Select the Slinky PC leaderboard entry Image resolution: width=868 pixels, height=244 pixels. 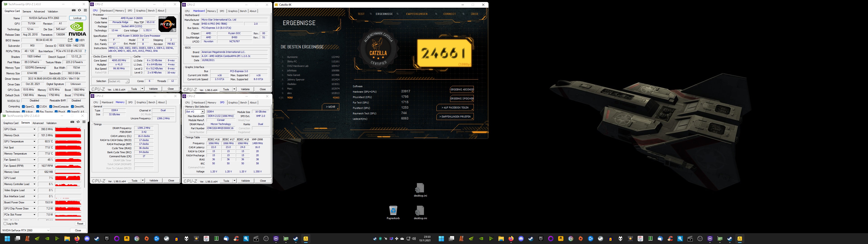[310, 61]
